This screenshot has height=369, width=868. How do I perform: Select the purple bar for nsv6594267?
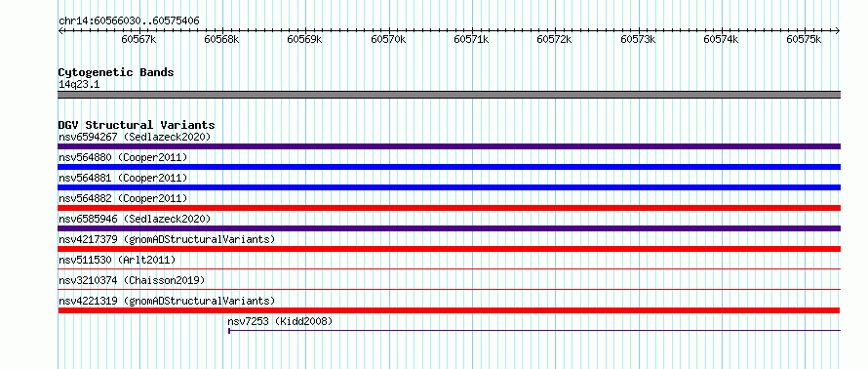pyautogui.click(x=449, y=146)
